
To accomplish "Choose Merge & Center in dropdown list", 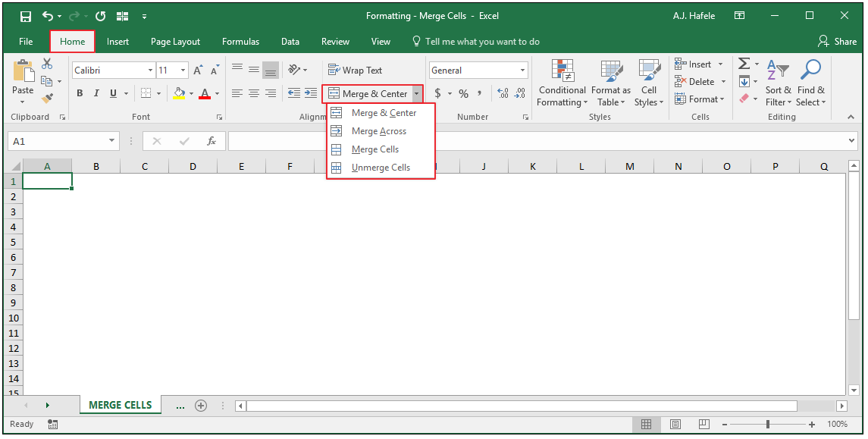I will tap(381, 113).
